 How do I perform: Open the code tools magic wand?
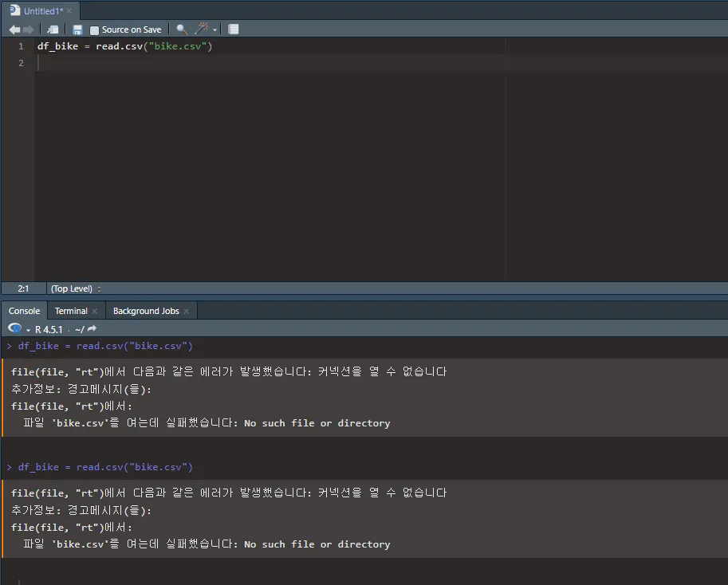click(x=202, y=29)
